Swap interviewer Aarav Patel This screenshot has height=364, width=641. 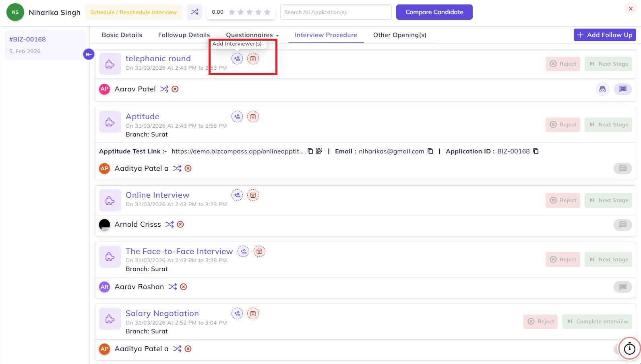coord(164,89)
